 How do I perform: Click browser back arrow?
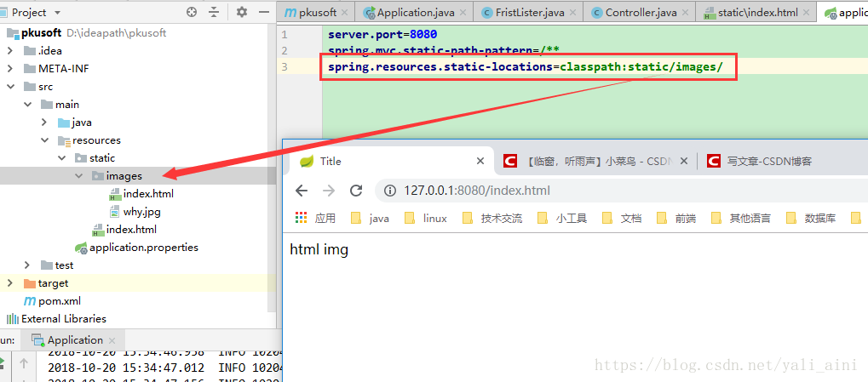(x=302, y=191)
